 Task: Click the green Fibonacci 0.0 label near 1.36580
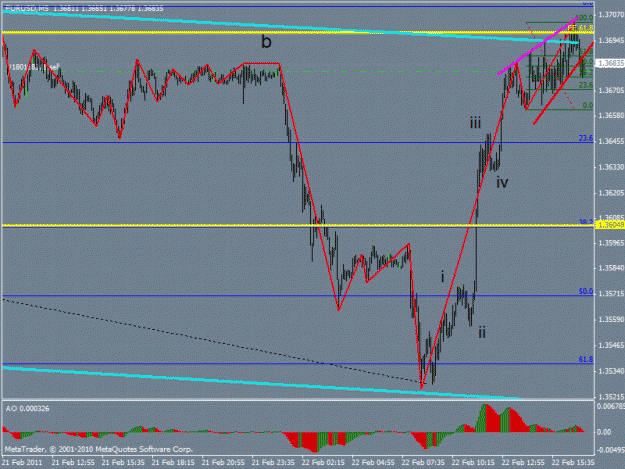coord(588,105)
